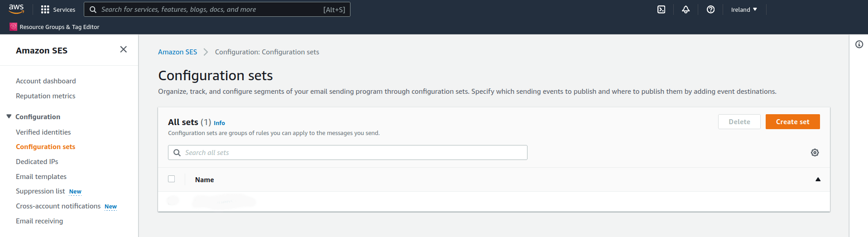
Task: Follow the Amazon SES breadcrumb link
Action: click(x=177, y=52)
